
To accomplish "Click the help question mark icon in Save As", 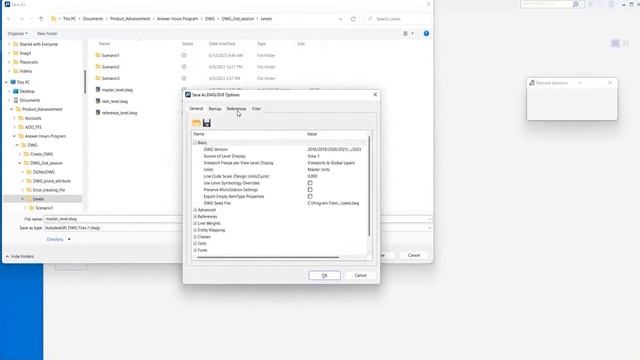I will point(426,33).
